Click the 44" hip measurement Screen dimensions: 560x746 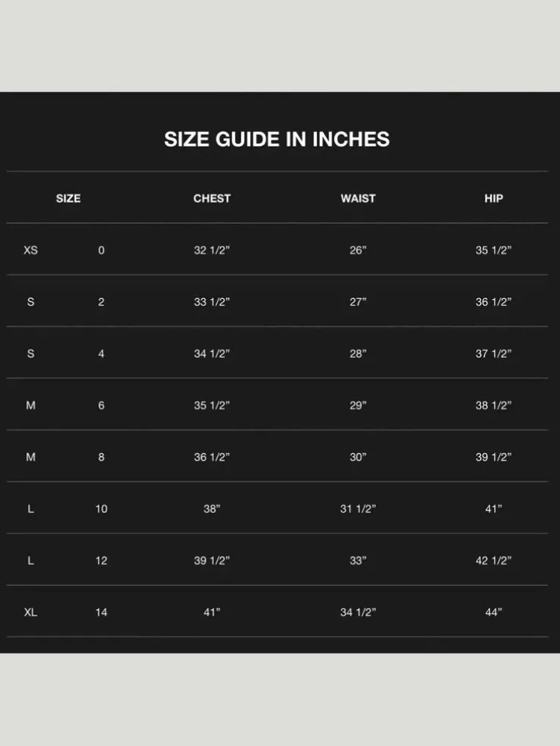pyautogui.click(x=493, y=612)
